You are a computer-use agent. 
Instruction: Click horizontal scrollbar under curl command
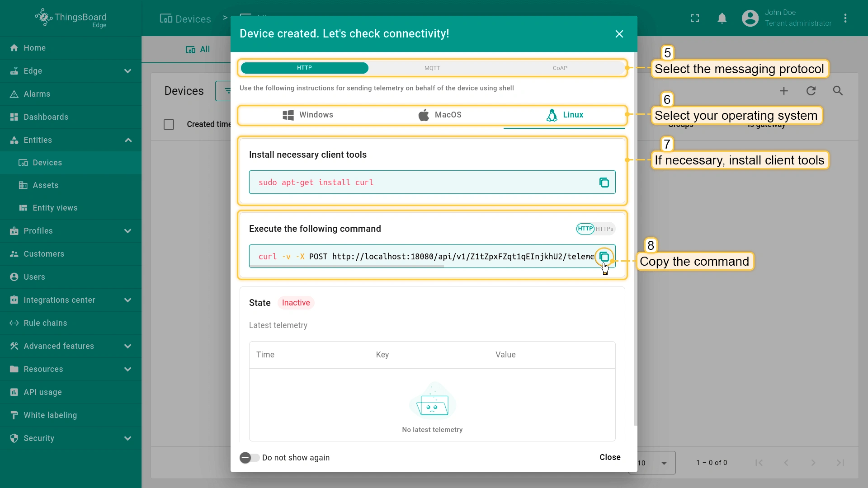(347, 267)
